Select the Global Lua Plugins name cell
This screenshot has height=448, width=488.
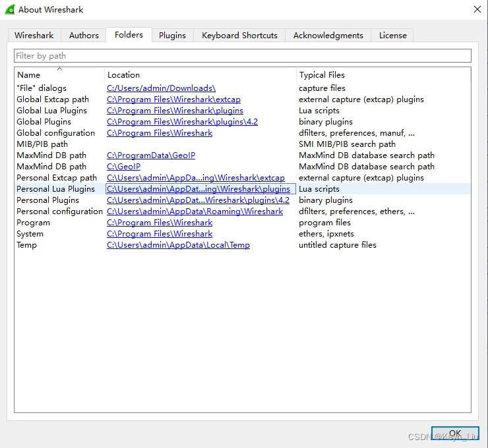pyautogui.click(x=51, y=111)
